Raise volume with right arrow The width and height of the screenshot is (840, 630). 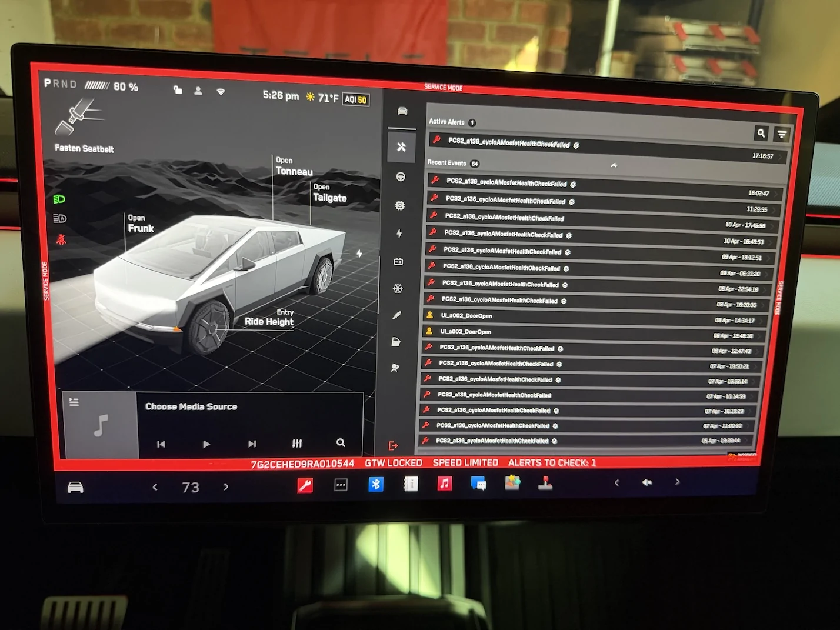click(678, 482)
